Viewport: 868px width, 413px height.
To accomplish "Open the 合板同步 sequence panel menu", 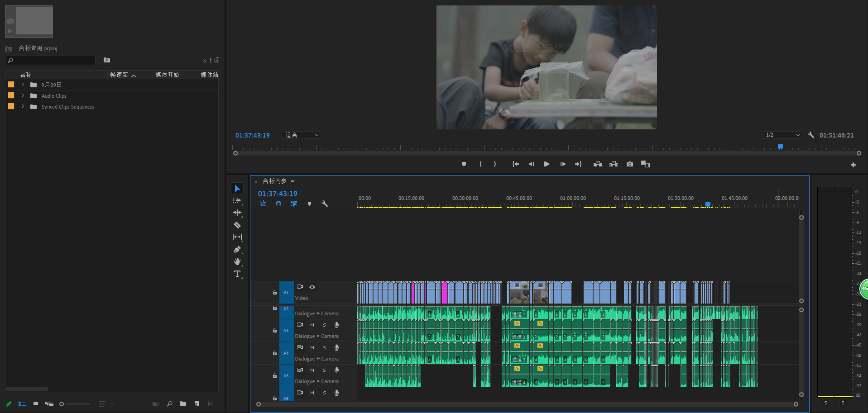I will coord(293,181).
